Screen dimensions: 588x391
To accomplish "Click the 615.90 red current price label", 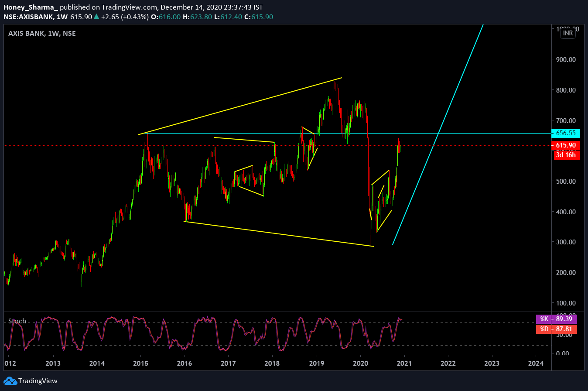I will [x=566, y=146].
